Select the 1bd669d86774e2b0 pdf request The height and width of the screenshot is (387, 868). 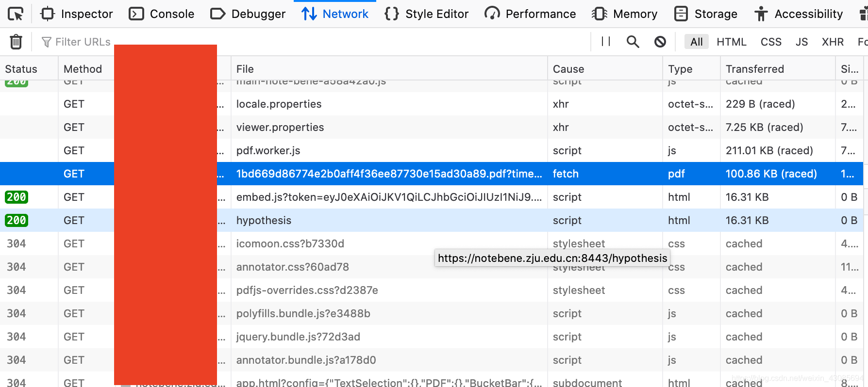click(x=432, y=174)
